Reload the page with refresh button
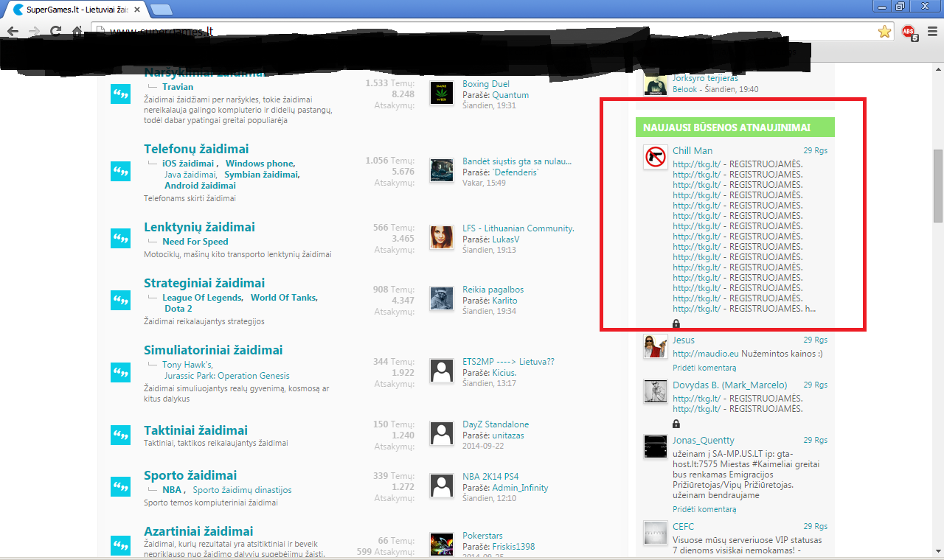The height and width of the screenshot is (560, 944). tap(55, 31)
